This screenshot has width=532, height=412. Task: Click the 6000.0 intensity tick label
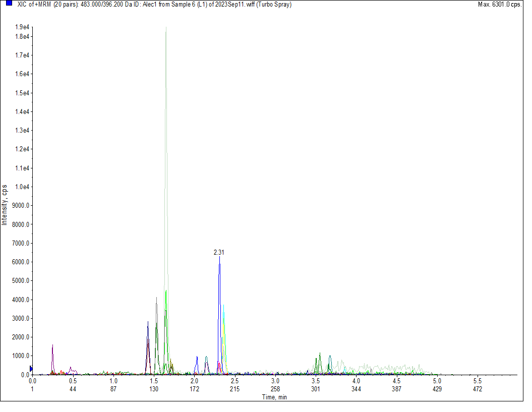pos(21,262)
